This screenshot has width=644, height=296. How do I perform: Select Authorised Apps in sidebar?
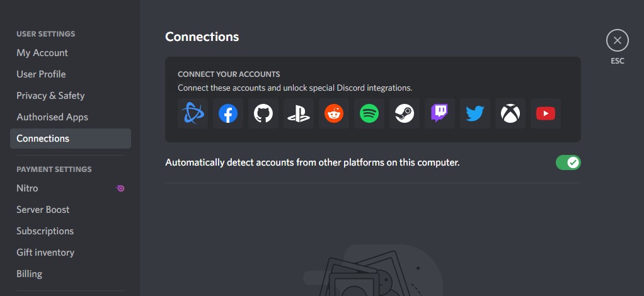[x=52, y=117]
